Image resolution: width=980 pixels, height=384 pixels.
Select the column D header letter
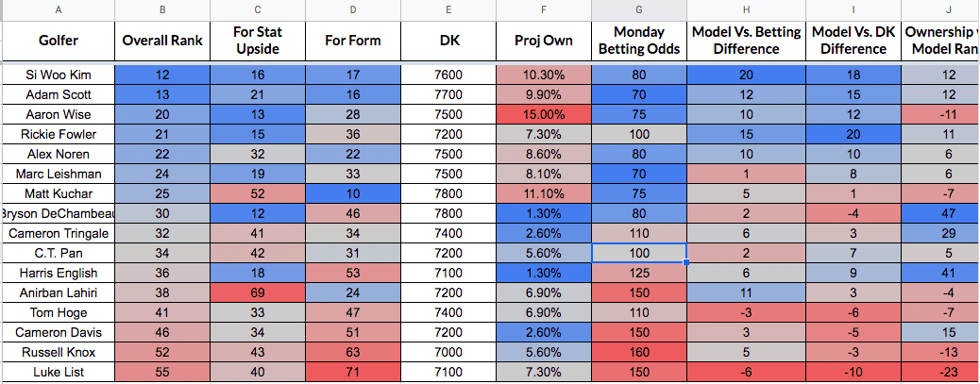pyautogui.click(x=353, y=9)
